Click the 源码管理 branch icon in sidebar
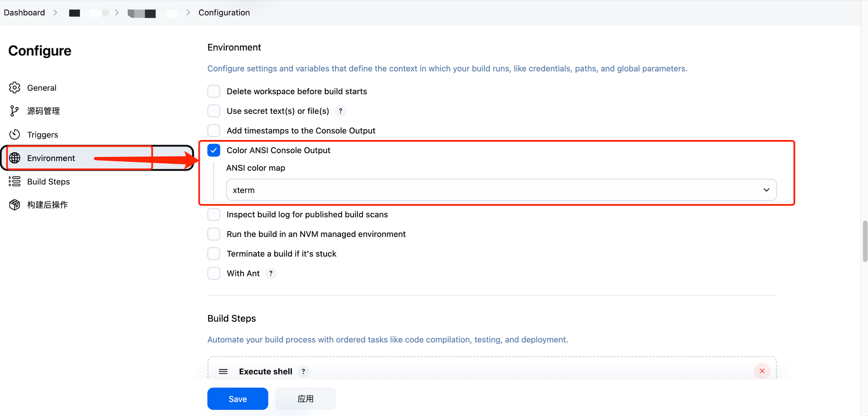The width and height of the screenshot is (868, 416). [x=15, y=111]
